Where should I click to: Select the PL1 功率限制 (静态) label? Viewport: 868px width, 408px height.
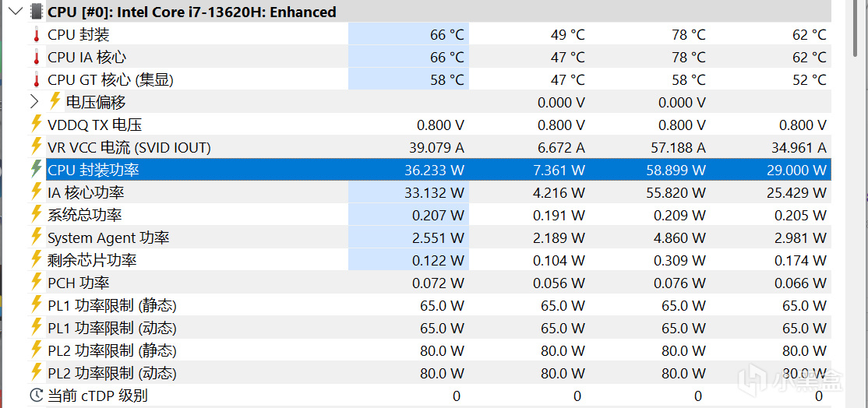(112, 305)
